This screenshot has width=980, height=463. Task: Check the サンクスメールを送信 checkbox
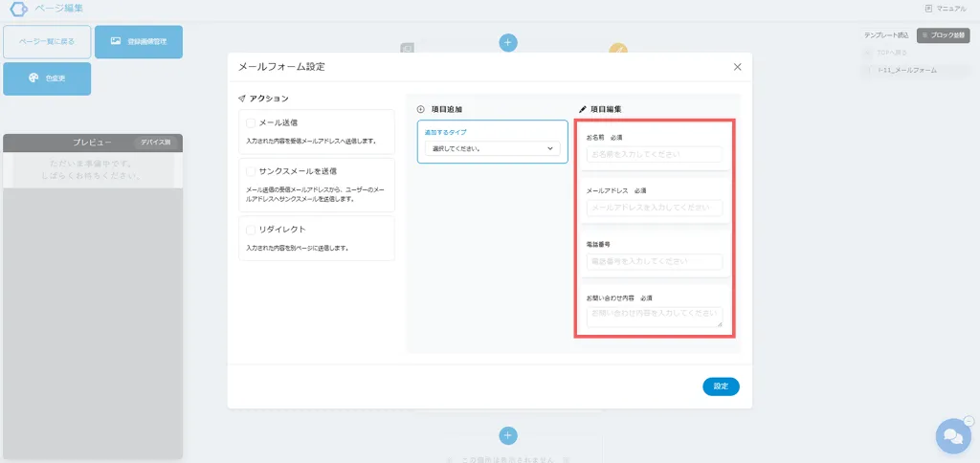pyautogui.click(x=251, y=171)
